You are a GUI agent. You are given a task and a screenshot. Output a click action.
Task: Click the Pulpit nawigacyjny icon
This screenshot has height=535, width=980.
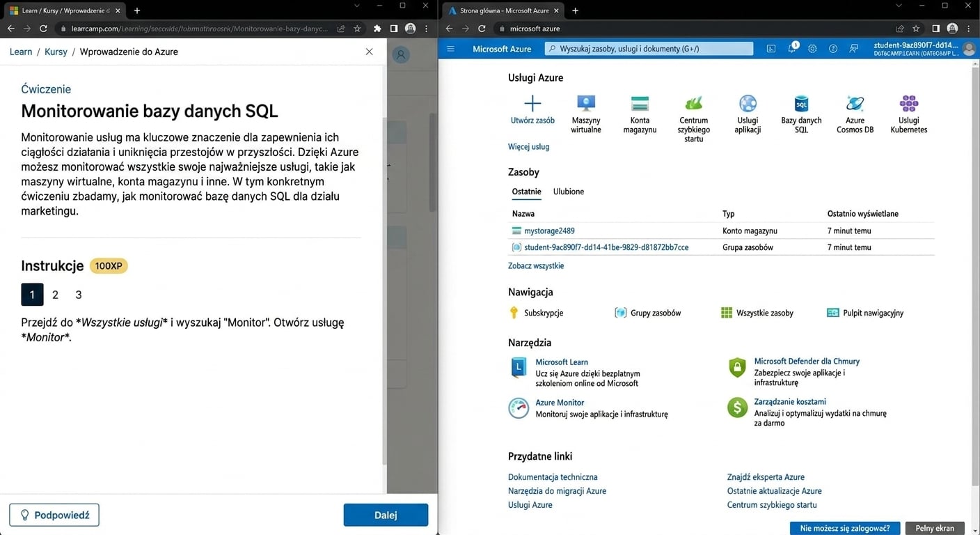[832, 313]
